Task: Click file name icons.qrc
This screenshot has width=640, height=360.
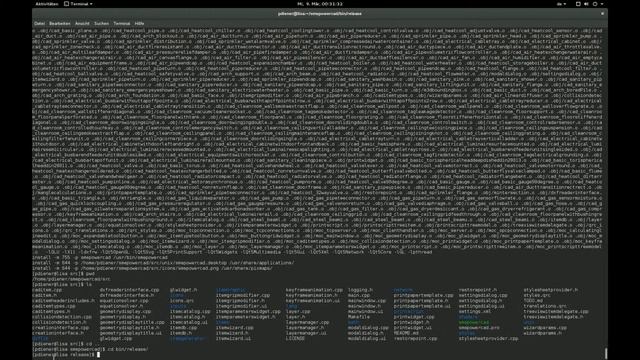Action: pyautogui.click(x=182, y=300)
